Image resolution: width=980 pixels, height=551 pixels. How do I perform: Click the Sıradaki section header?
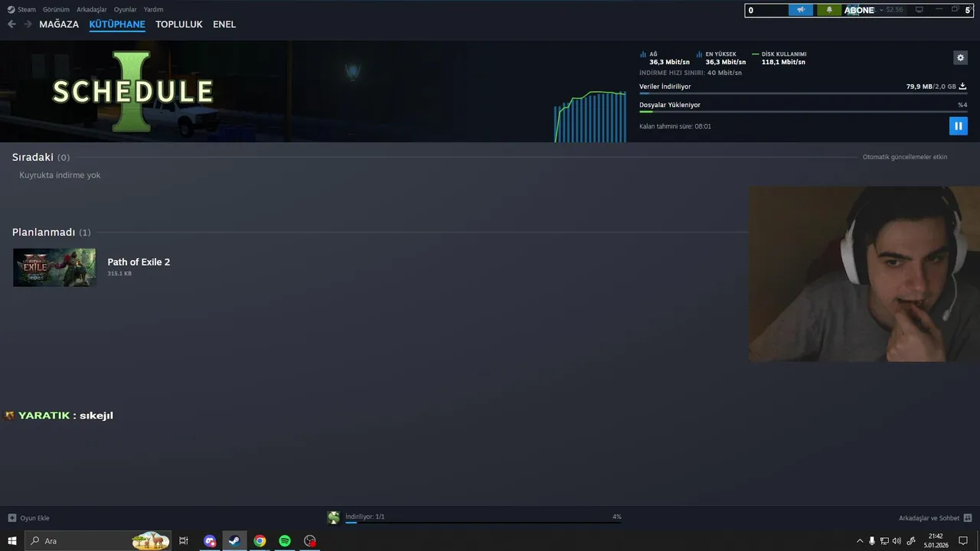tap(41, 157)
